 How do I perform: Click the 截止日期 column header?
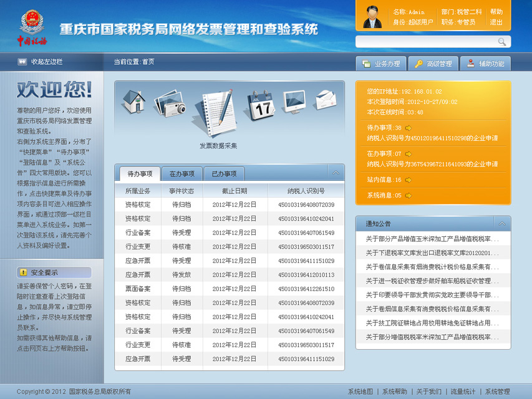pos(235,191)
